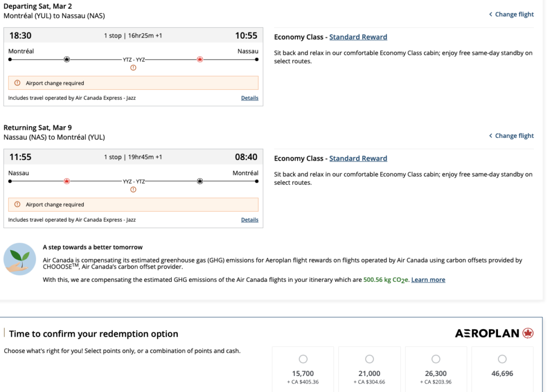
Task: Select the 46,696 points only option
Action: (x=502, y=359)
